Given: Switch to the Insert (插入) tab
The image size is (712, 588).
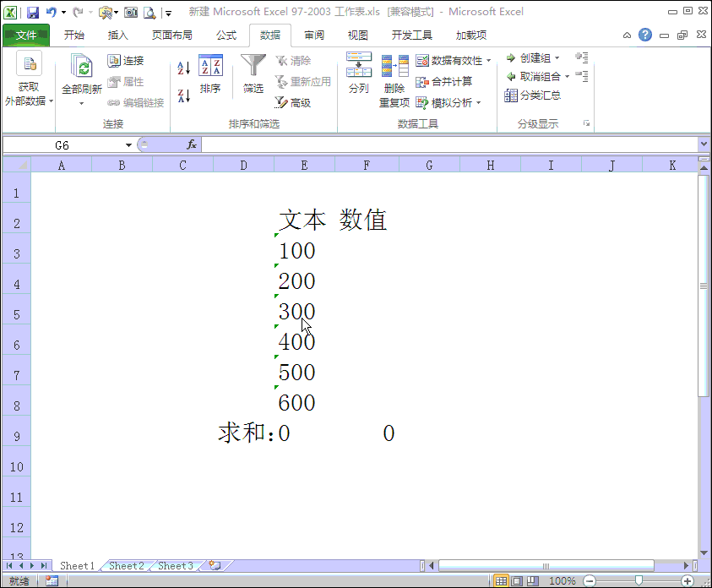Looking at the screenshot, I should pyautogui.click(x=117, y=35).
